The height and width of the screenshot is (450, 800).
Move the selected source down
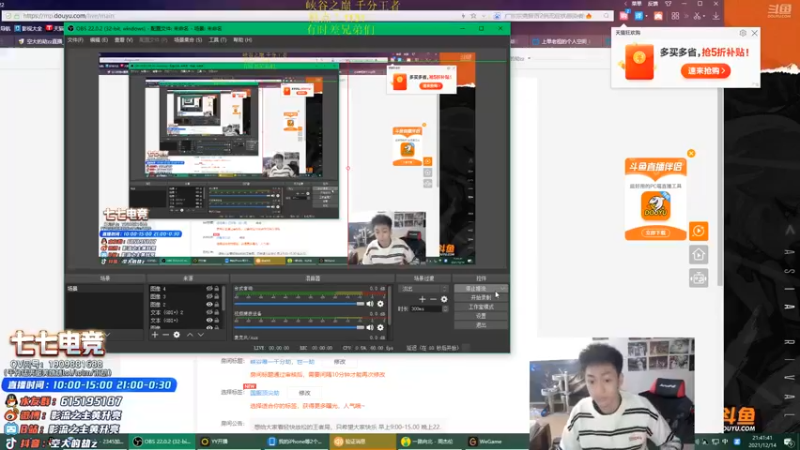tap(201, 335)
